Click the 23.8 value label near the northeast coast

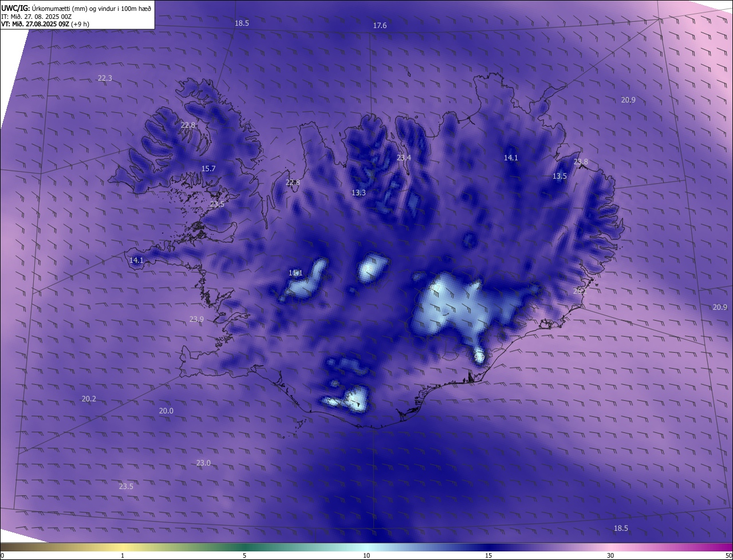(x=581, y=162)
